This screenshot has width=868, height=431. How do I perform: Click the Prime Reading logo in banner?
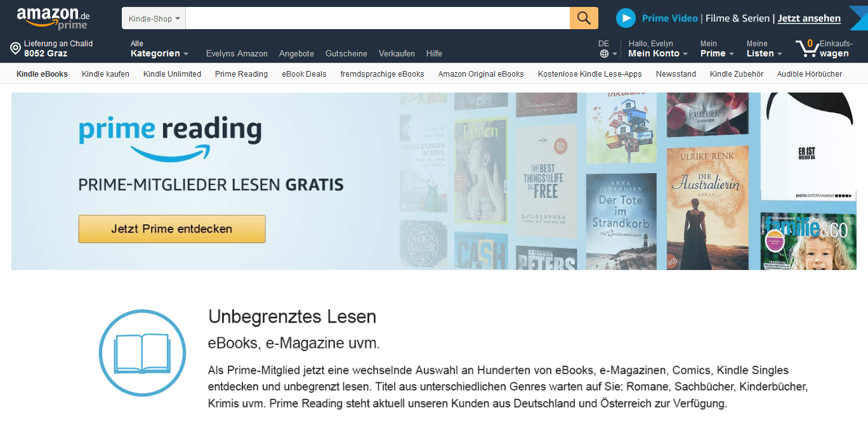point(170,139)
